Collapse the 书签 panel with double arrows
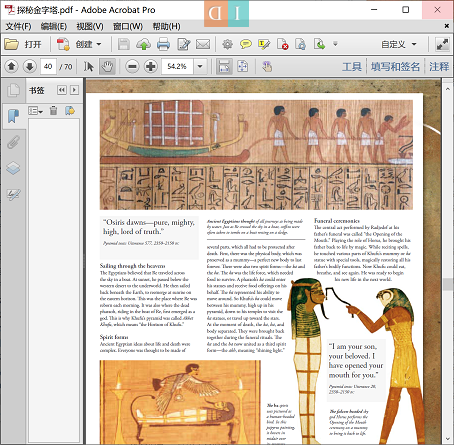 click(62, 90)
